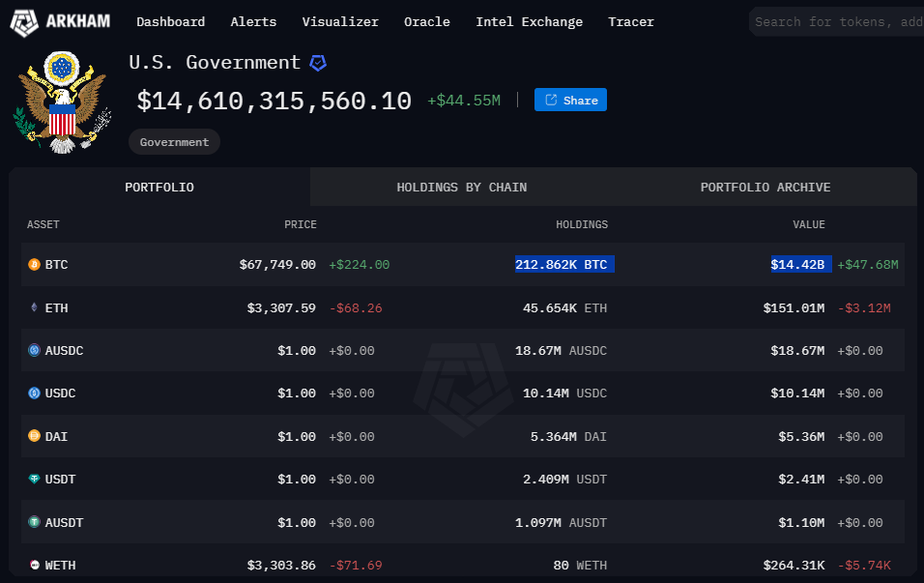Click the U.S. Government entity name

coord(215,62)
